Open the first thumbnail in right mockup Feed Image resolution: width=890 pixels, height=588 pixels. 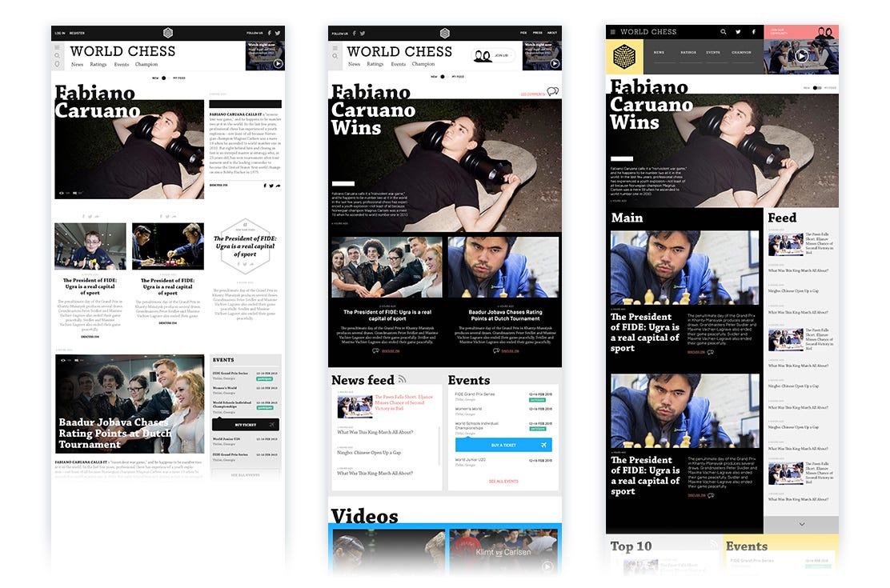[786, 245]
